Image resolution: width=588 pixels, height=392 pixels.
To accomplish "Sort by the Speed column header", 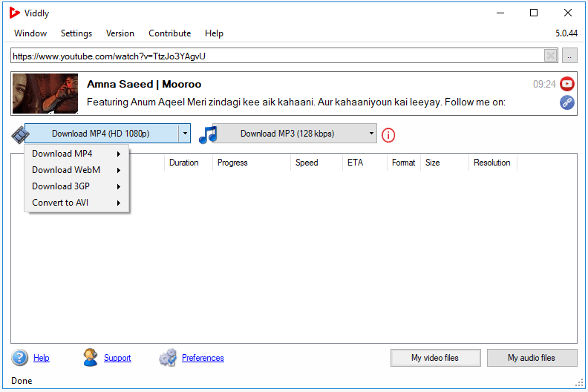I will tap(316, 163).
